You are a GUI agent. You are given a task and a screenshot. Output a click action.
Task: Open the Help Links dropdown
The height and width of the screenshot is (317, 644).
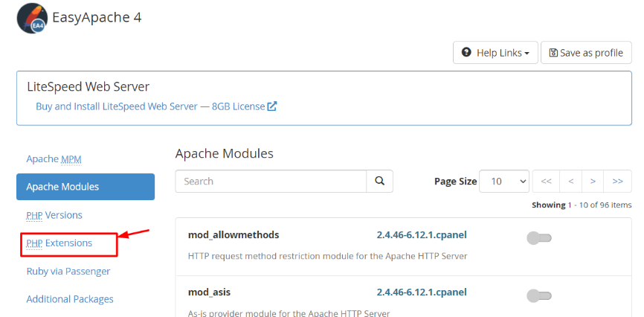[495, 53]
